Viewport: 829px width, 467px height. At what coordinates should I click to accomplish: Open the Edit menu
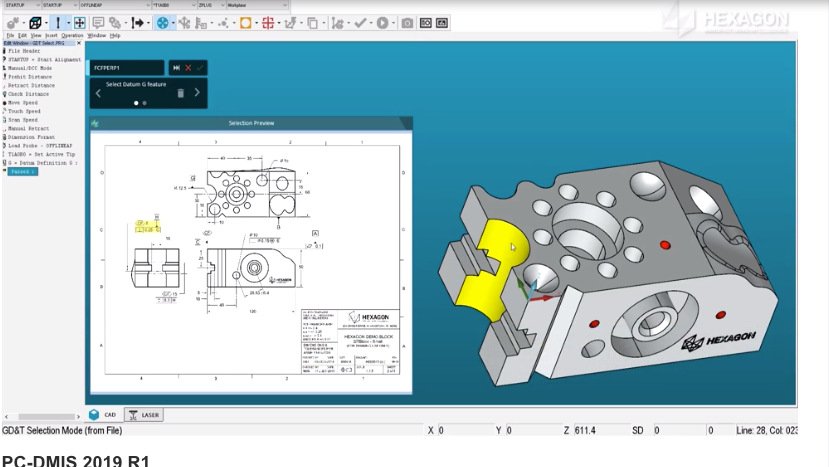(22, 35)
